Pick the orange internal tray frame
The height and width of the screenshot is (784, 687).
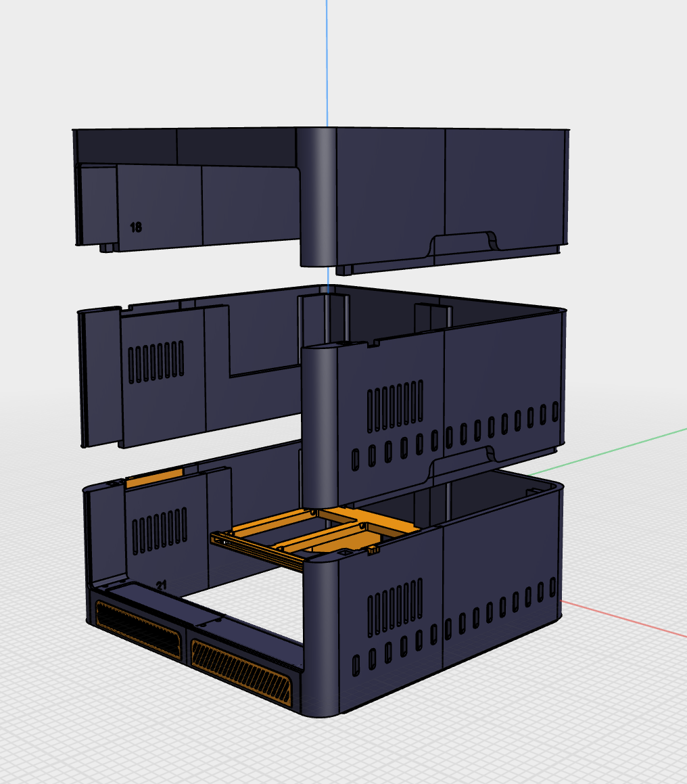[x=315, y=538]
